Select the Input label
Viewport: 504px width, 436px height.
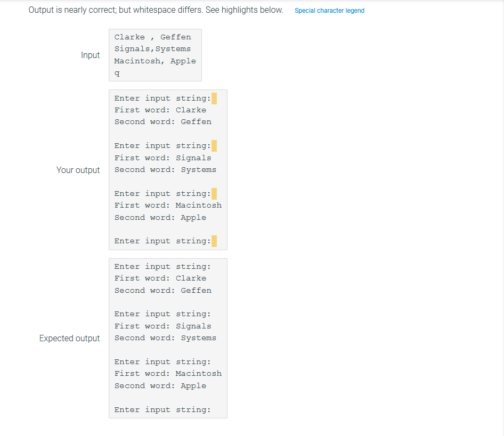coord(90,55)
